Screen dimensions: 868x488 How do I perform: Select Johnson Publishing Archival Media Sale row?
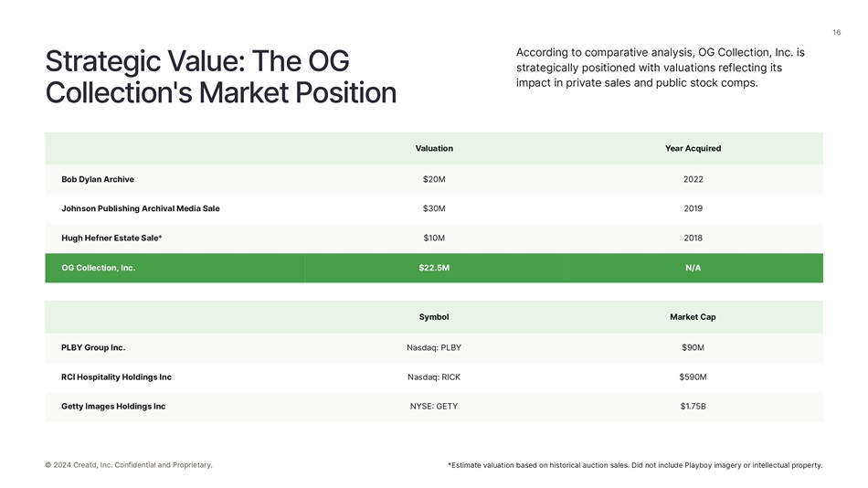[141, 208]
